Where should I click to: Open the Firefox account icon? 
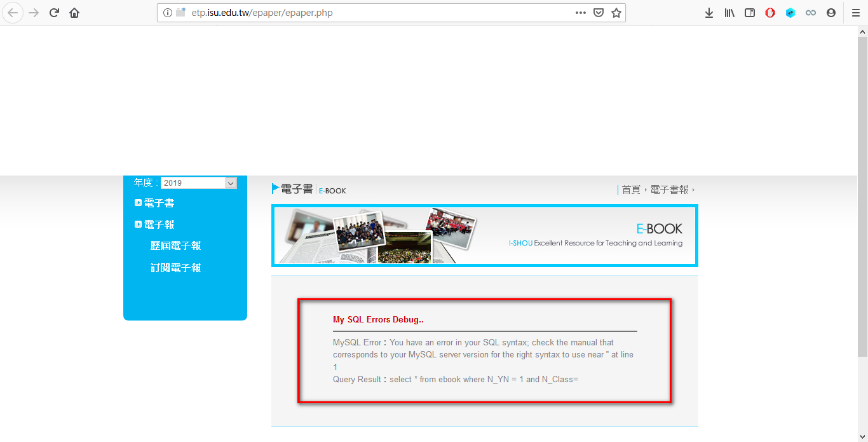point(831,13)
